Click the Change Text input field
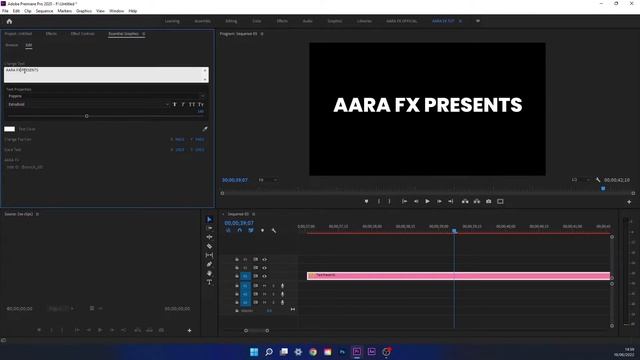This screenshot has height=360, width=640. pyautogui.click(x=106, y=75)
